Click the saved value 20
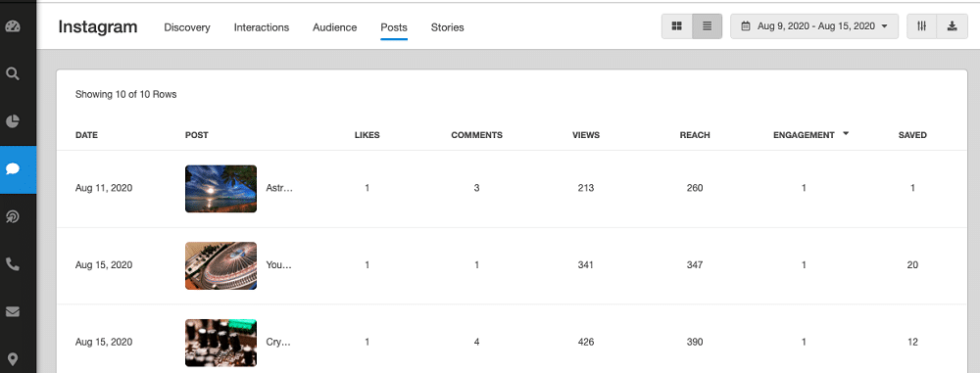Image resolution: width=980 pixels, height=373 pixels. coord(912,265)
